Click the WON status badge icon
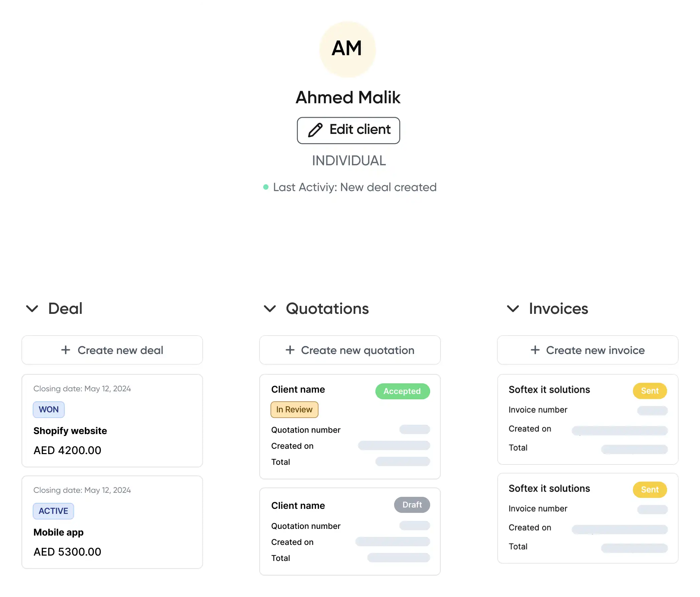Image resolution: width=700 pixels, height=597 pixels. tap(48, 409)
